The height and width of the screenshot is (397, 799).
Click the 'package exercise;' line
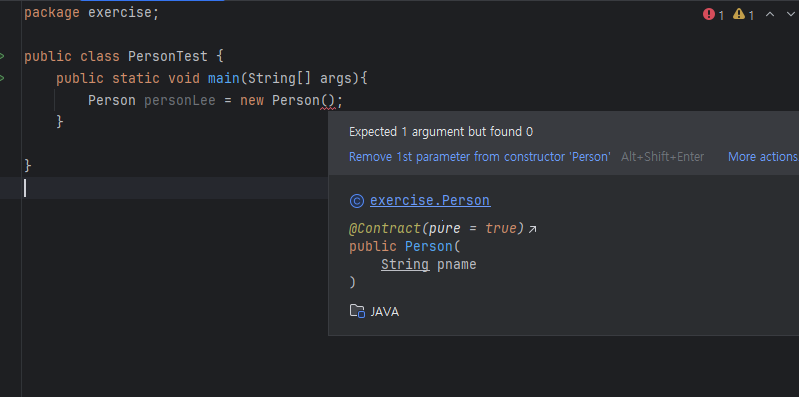[x=92, y=12]
